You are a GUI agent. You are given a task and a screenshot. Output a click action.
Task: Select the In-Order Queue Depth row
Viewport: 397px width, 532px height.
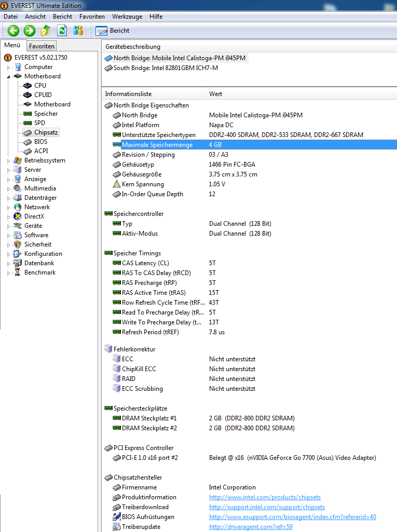250,194
